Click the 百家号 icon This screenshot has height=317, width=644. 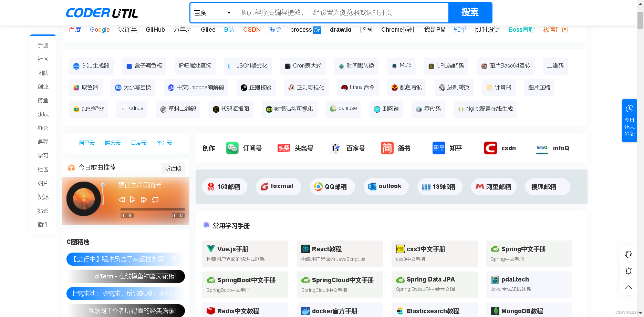(335, 148)
